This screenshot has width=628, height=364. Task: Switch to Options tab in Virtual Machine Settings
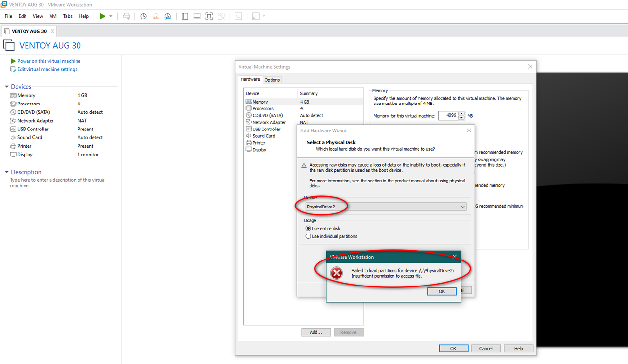coord(272,80)
